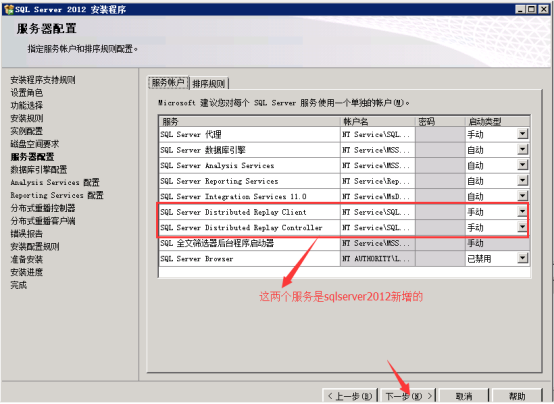Select 设置角色 step in sidebar
554x404 pixels.
27,93
